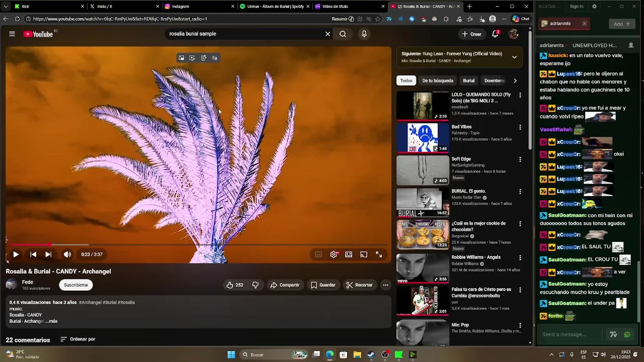
Task: Click the Crear button
Action: (x=472, y=34)
